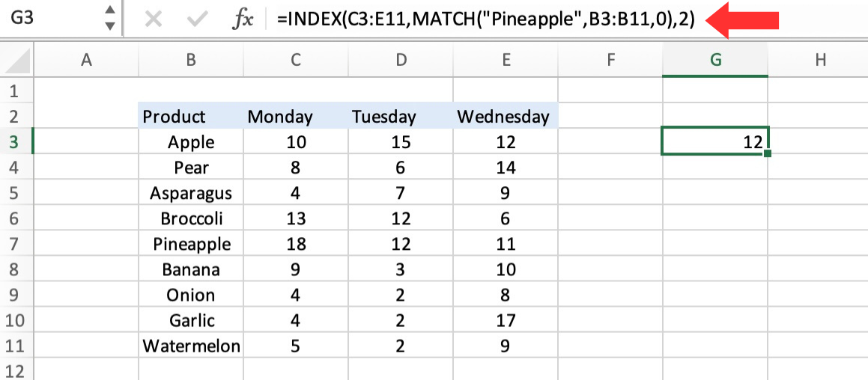868x380 pixels.
Task: Select Garlic's Wednesday value 17
Action: [506, 320]
